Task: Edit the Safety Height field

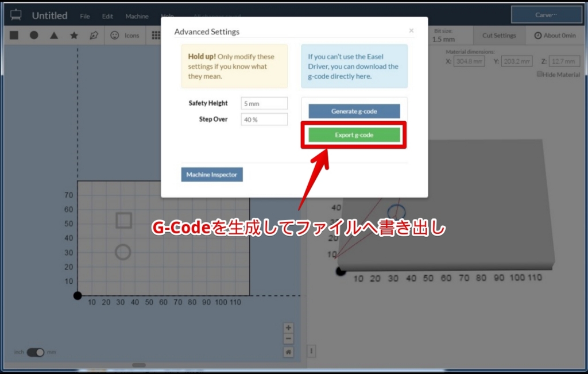Action: [264, 103]
